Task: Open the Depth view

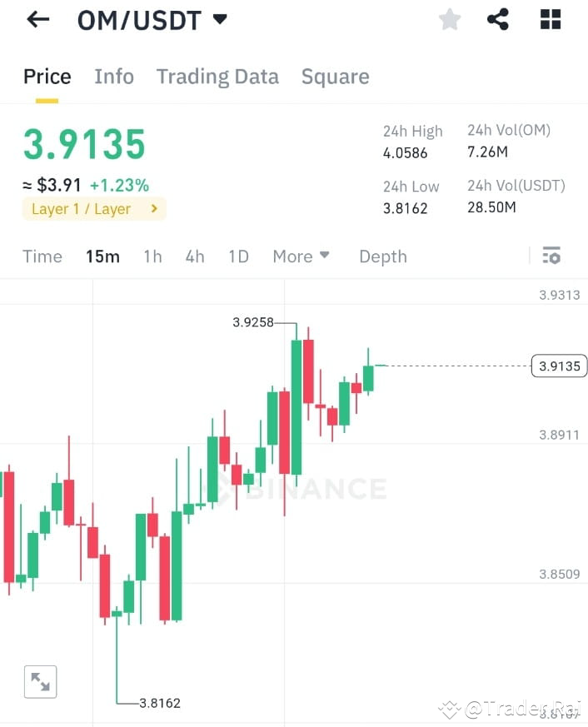Action: (382, 256)
